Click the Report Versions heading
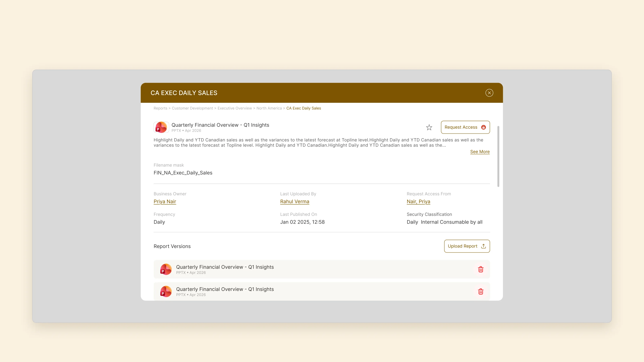 pyautogui.click(x=172, y=246)
